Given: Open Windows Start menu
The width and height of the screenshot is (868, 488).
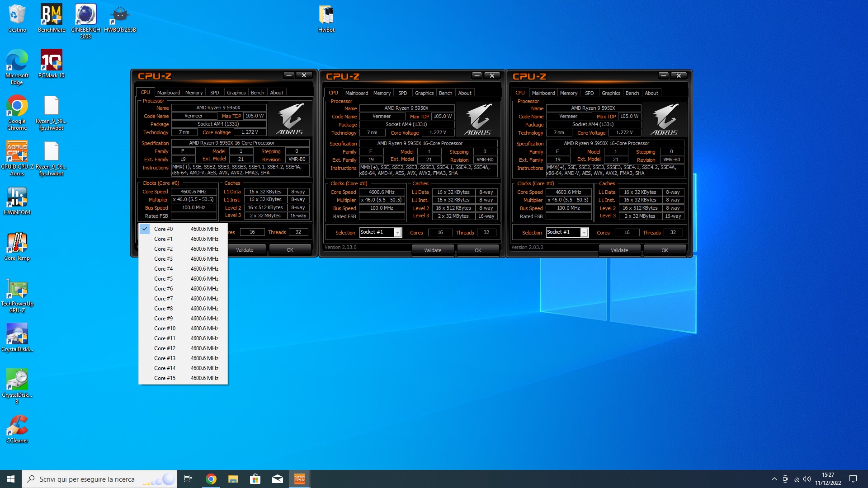Looking at the screenshot, I should 11,479.
